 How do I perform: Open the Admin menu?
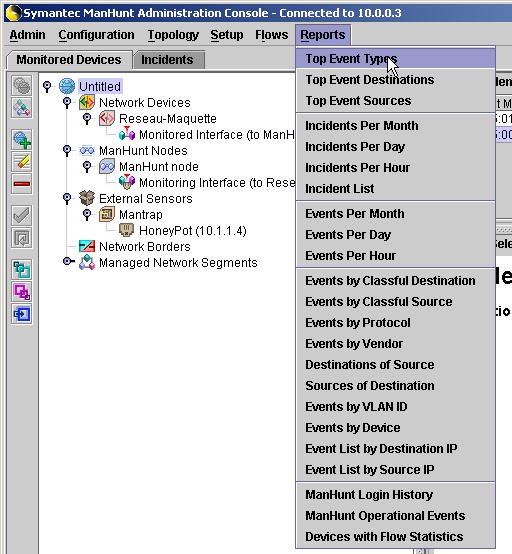click(x=28, y=35)
